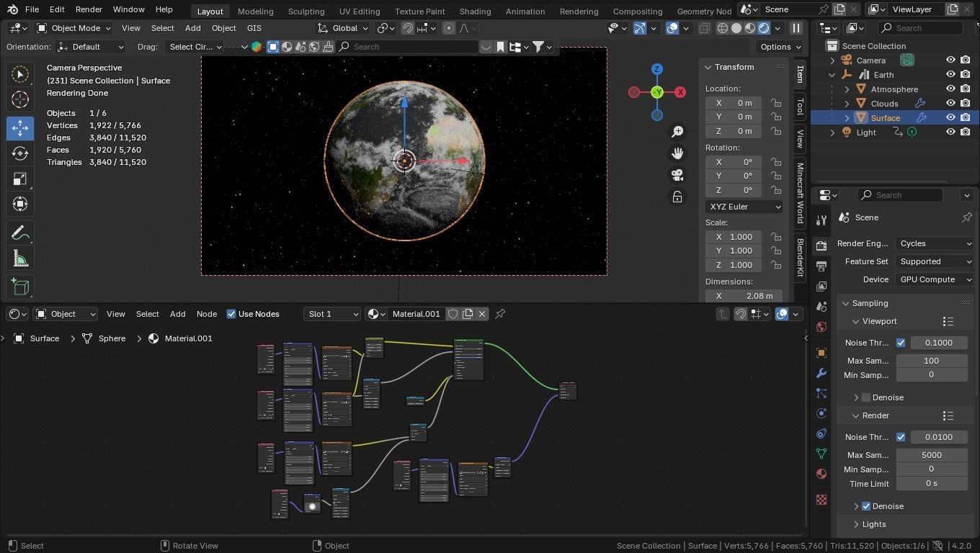Click the Select Box tool icon
This screenshot has width=980, height=553.
tap(20, 74)
